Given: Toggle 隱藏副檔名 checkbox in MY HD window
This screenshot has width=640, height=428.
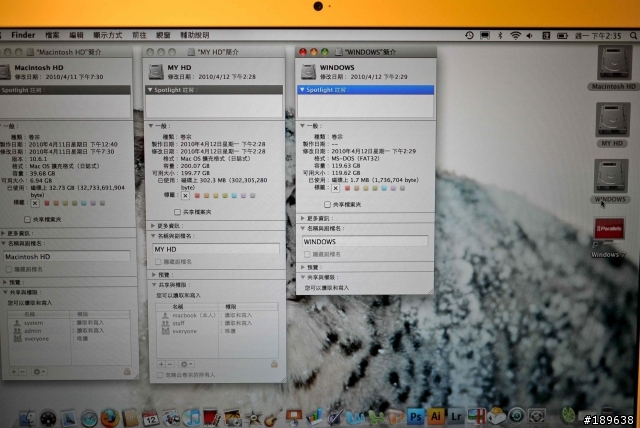Looking at the screenshot, I should click(158, 262).
